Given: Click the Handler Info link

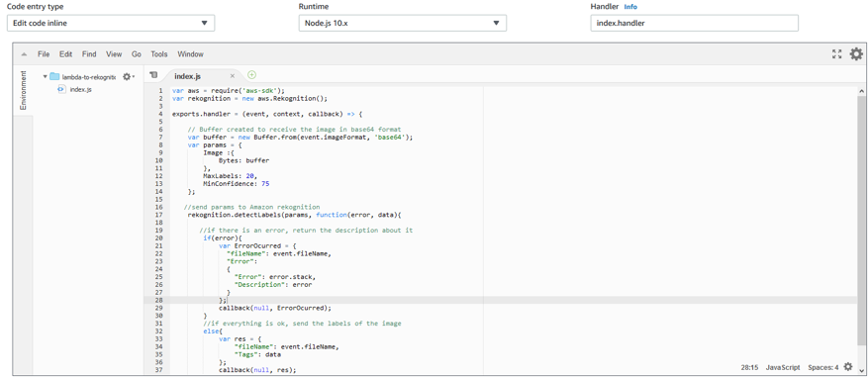Looking at the screenshot, I should coord(630,7).
